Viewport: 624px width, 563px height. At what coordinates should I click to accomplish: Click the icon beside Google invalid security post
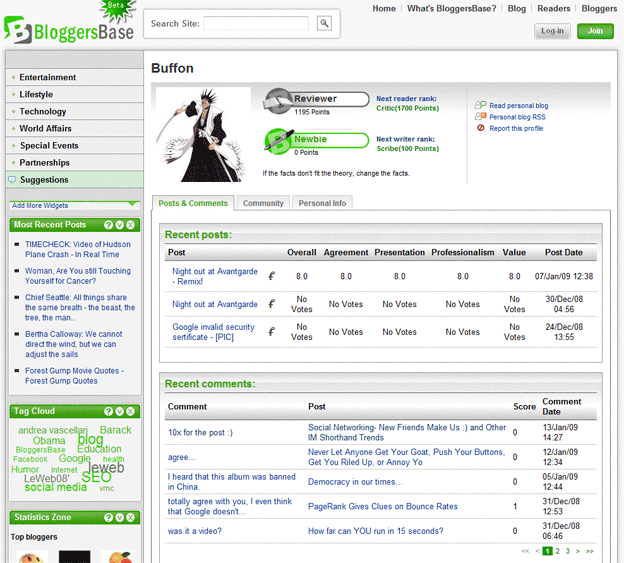click(271, 331)
